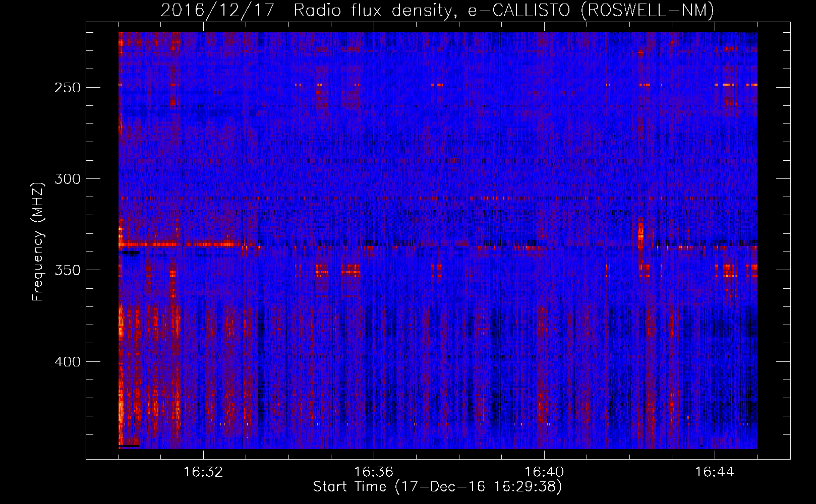Screen dimensions: 816x504
Task: Click the 16:36 time tick label
Action: [x=374, y=472]
